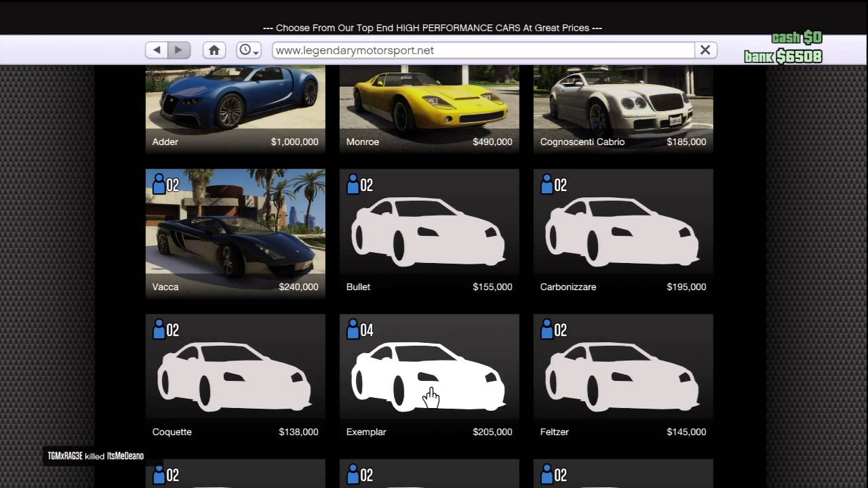Open the browsing history clock dropdown

[x=249, y=50]
